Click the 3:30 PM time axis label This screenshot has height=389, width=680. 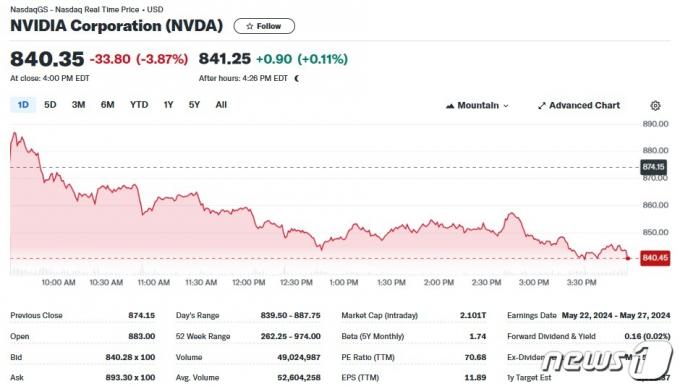(582, 282)
